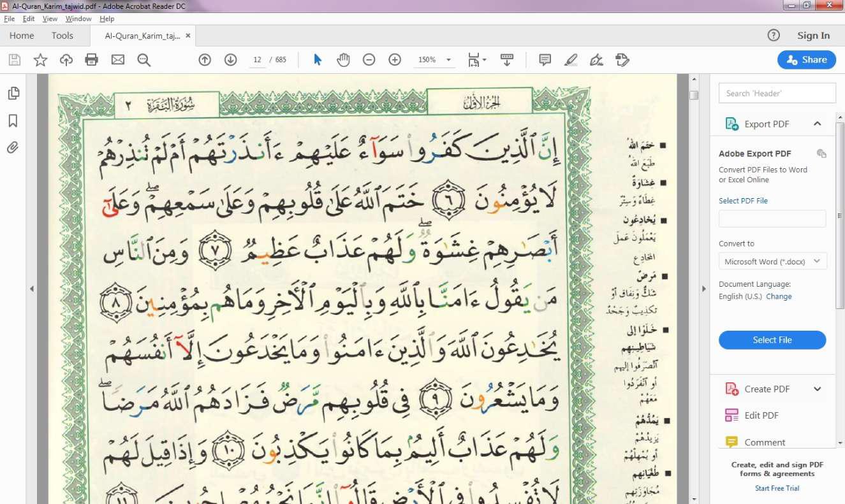
Task: Click the Zoom out minus icon
Action: coord(369,60)
